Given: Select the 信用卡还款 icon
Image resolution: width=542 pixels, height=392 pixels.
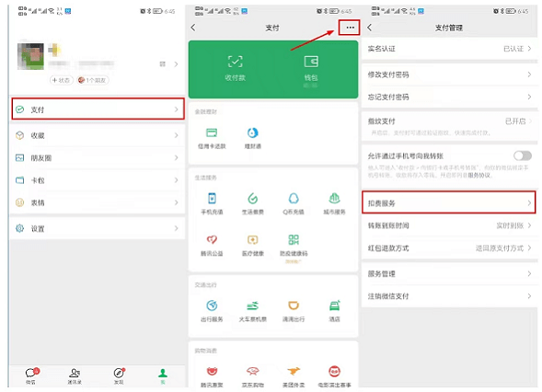Looking at the screenshot, I should 212,133.
